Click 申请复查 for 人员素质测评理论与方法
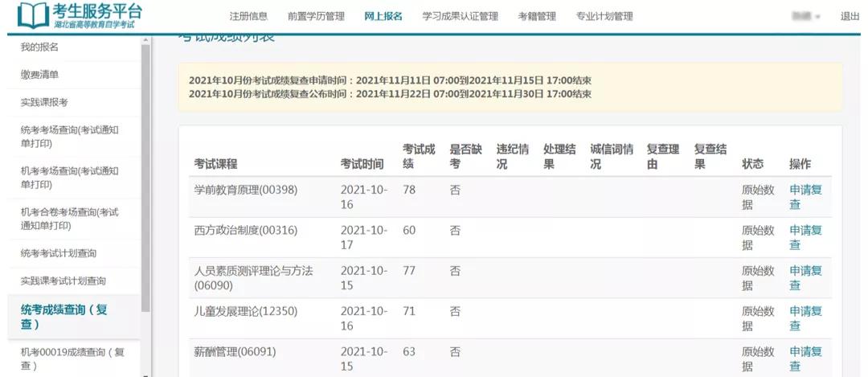Viewport: 868px width, 377px height. coord(805,278)
